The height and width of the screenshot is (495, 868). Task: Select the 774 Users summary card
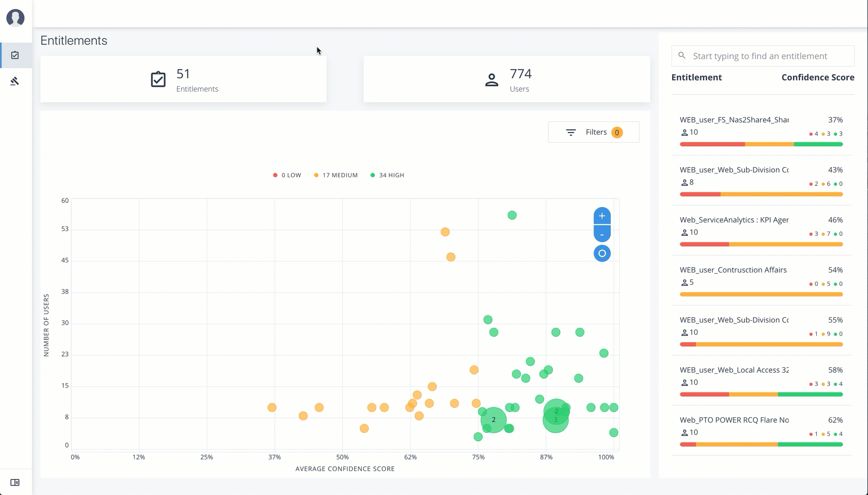(x=506, y=79)
